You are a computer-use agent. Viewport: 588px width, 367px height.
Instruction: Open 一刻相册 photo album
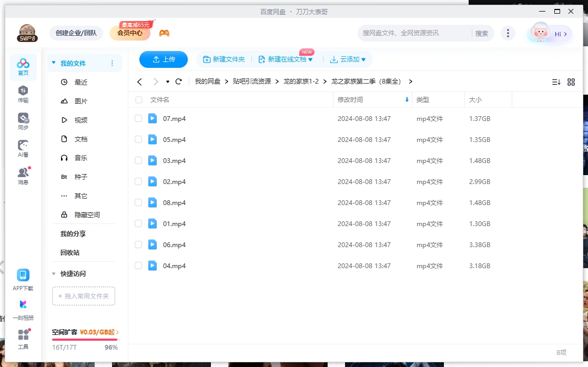pyautogui.click(x=23, y=309)
